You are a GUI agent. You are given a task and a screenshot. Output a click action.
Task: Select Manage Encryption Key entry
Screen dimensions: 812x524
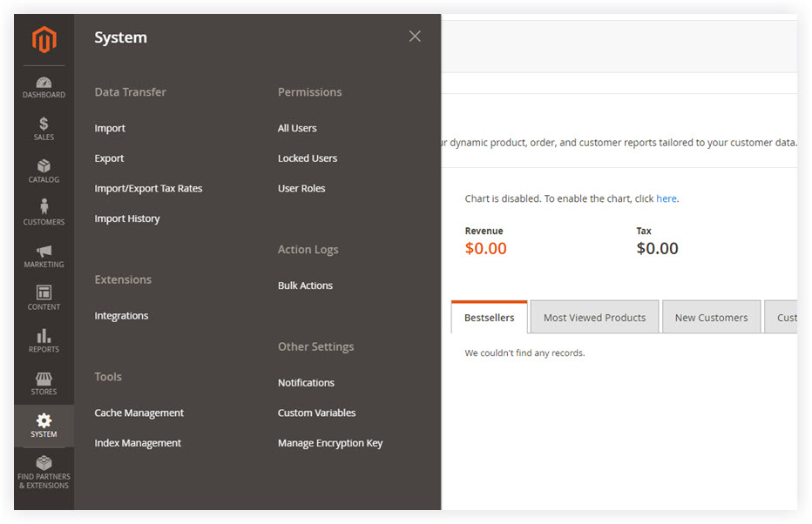coord(330,443)
